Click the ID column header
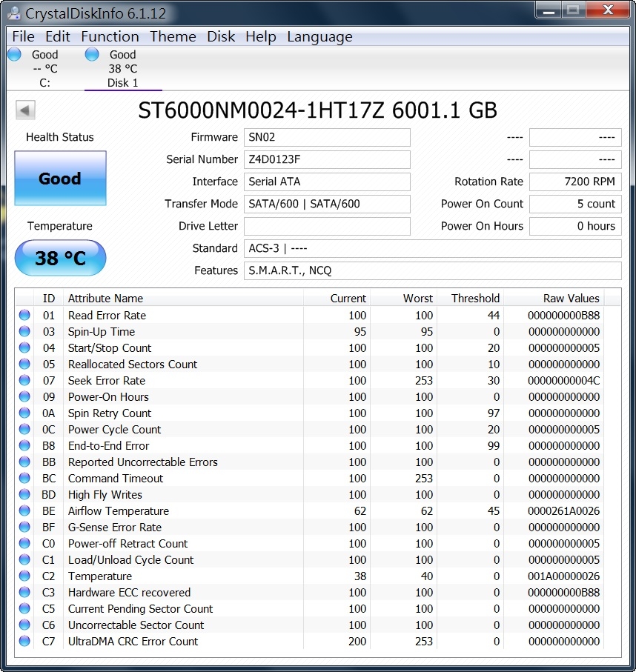636x672 pixels. pyautogui.click(x=48, y=299)
